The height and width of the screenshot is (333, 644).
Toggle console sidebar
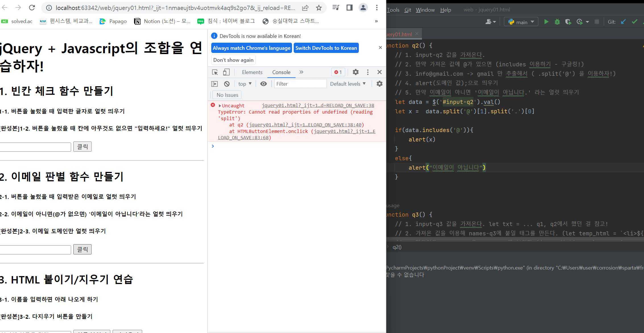tap(215, 84)
